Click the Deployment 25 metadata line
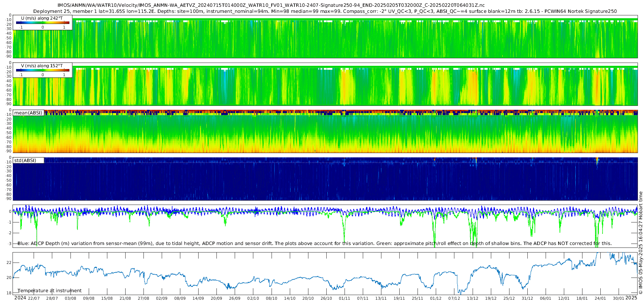This screenshot has height=304, width=644. pos(325,11)
